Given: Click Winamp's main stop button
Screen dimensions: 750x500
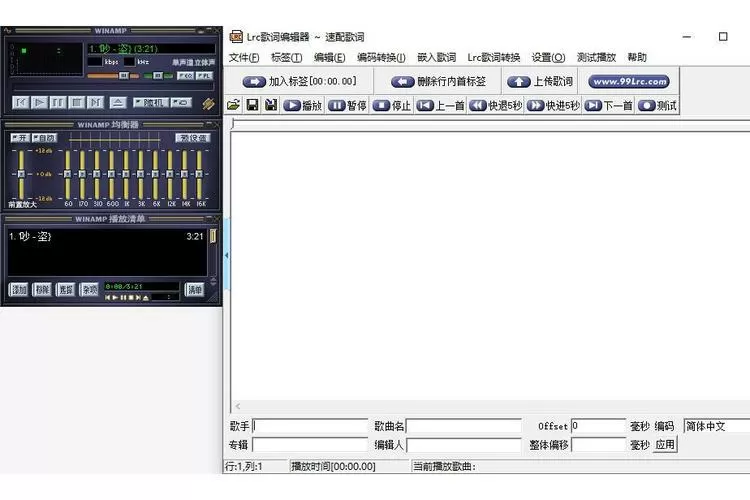Looking at the screenshot, I should coord(77,102).
